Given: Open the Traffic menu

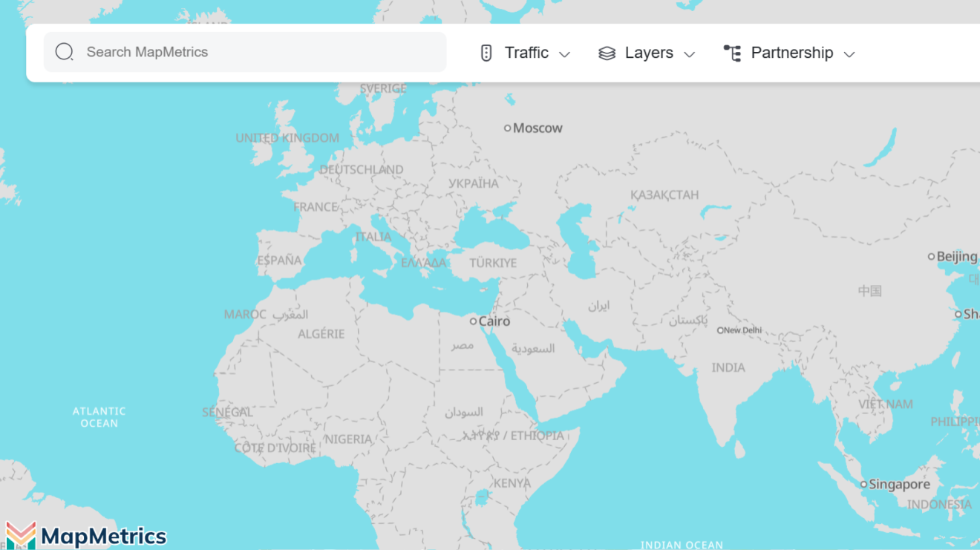Looking at the screenshot, I should click(x=526, y=52).
